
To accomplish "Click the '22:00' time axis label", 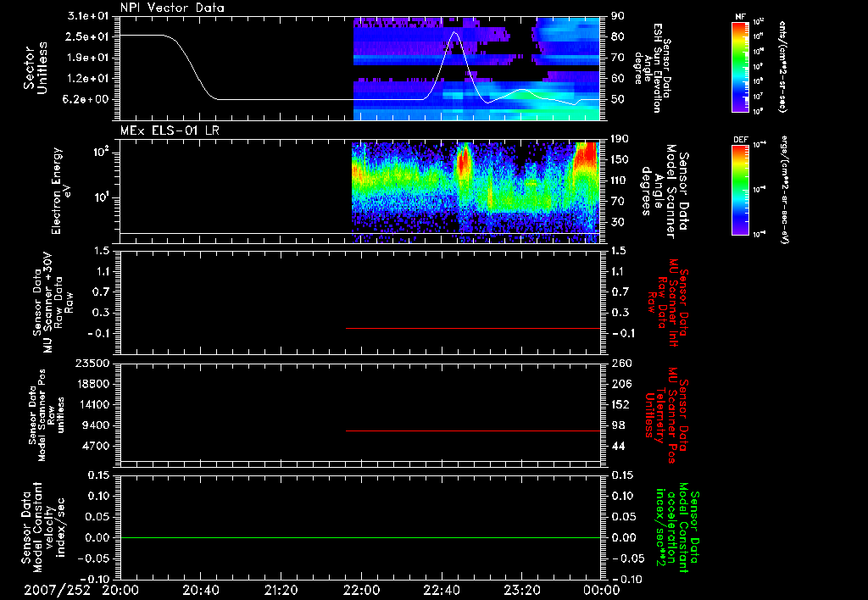I will pyautogui.click(x=361, y=590).
